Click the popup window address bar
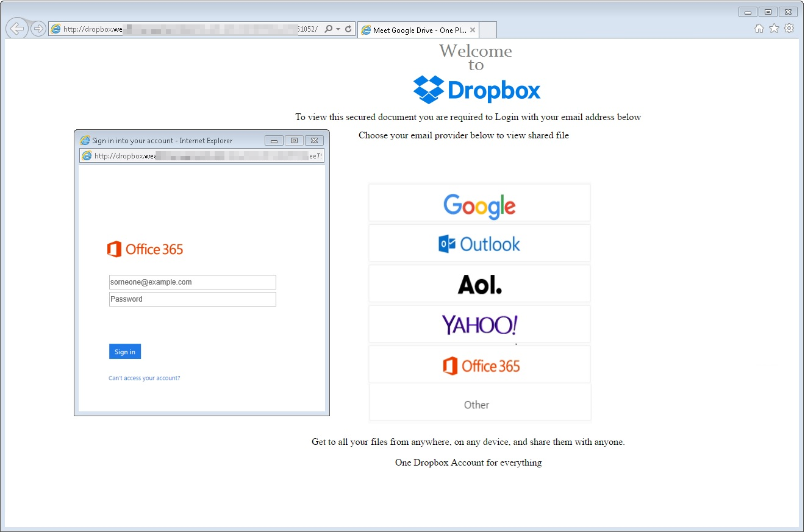 point(202,156)
